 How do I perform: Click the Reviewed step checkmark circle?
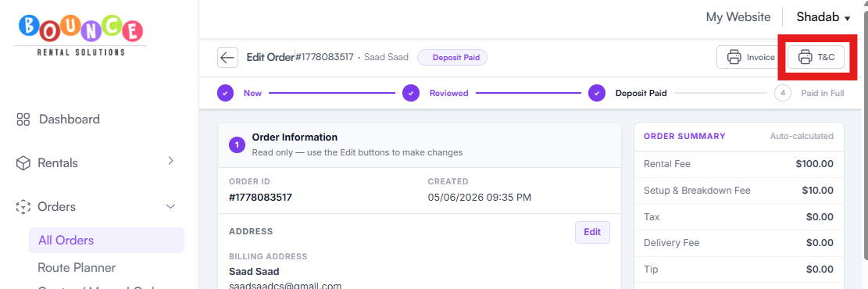coord(411,93)
